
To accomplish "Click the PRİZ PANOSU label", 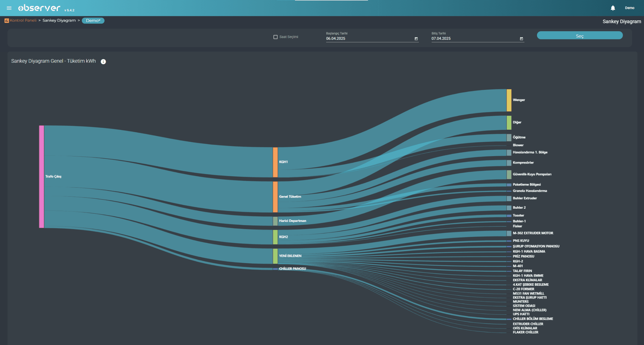I will (x=523, y=256).
